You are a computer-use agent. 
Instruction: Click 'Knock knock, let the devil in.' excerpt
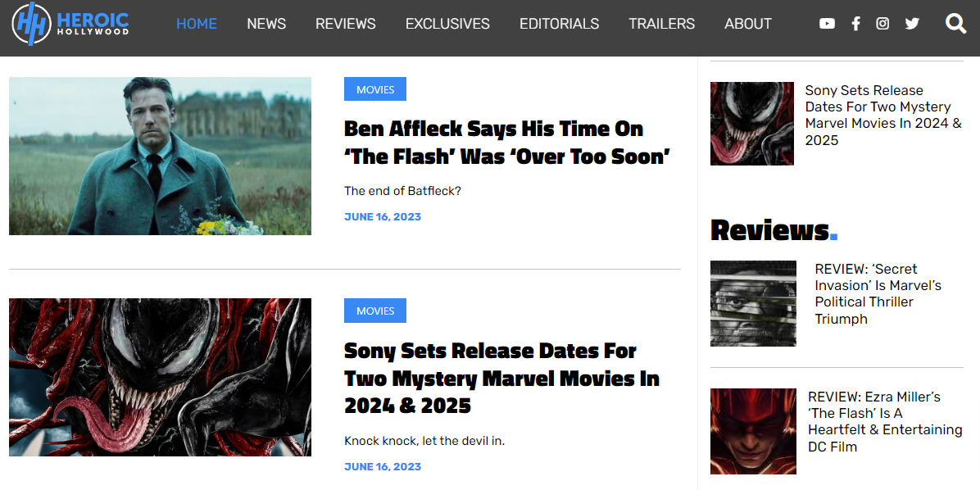click(x=424, y=441)
